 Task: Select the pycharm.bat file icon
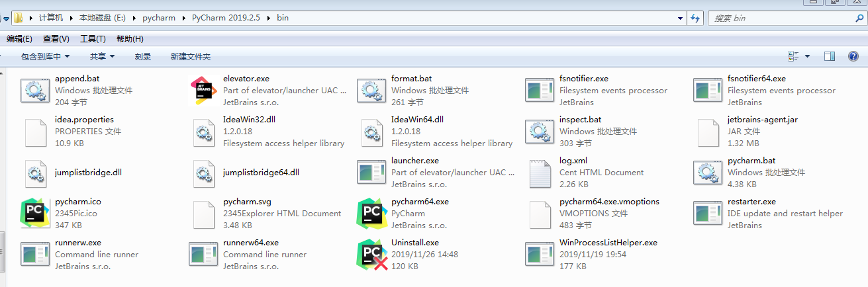click(x=707, y=173)
